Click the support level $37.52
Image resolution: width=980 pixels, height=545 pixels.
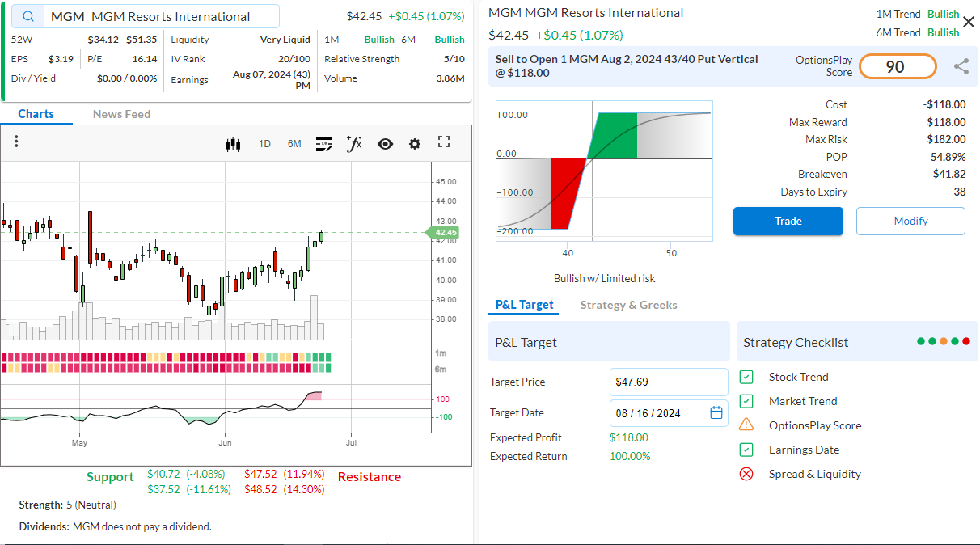point(165,489)
